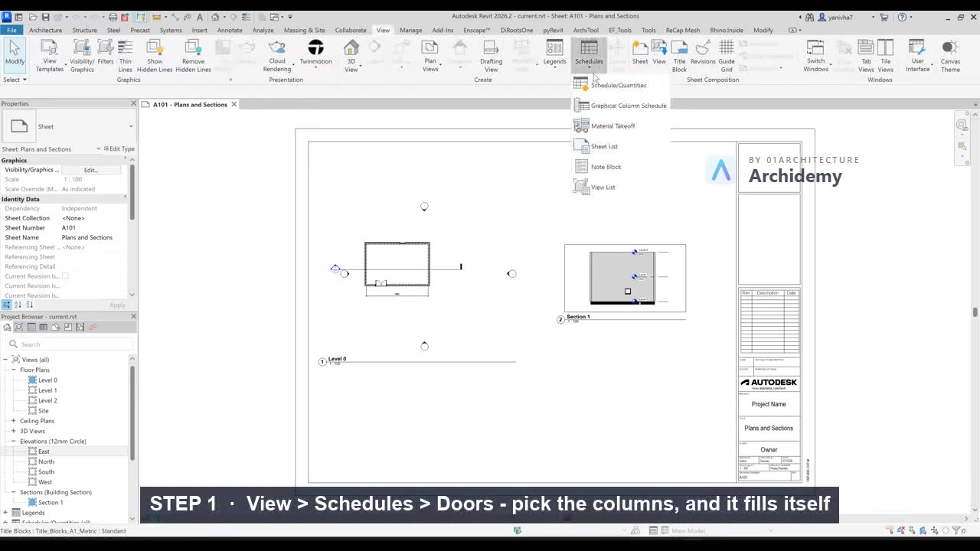Choose the Remove Hidden Lines tool
The width and height of the screenshot is (980, 551).
point(193,56)
